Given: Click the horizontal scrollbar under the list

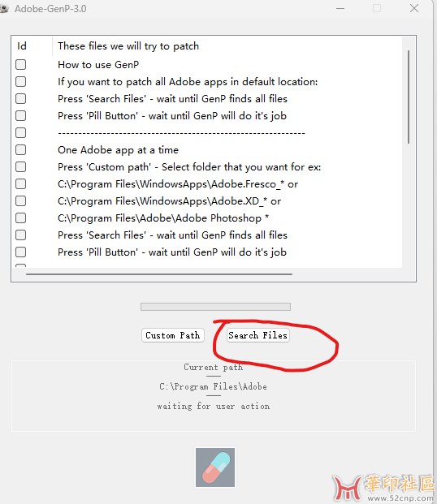Looking at the screenshot, I should (x=159, y=274).
